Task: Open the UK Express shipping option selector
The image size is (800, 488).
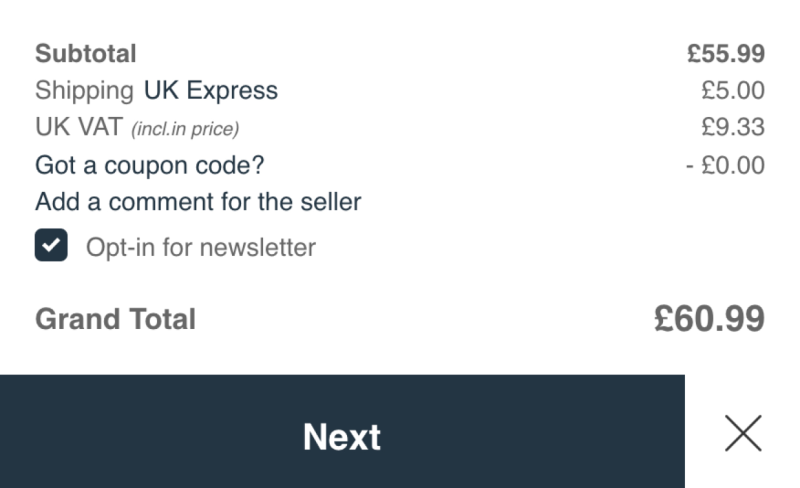Action: point(211,90)
